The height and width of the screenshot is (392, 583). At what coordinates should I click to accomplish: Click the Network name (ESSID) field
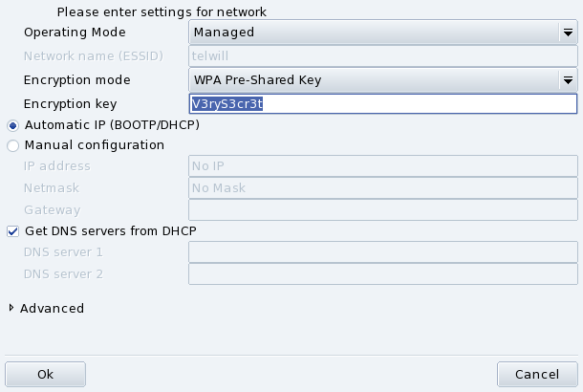383,56
